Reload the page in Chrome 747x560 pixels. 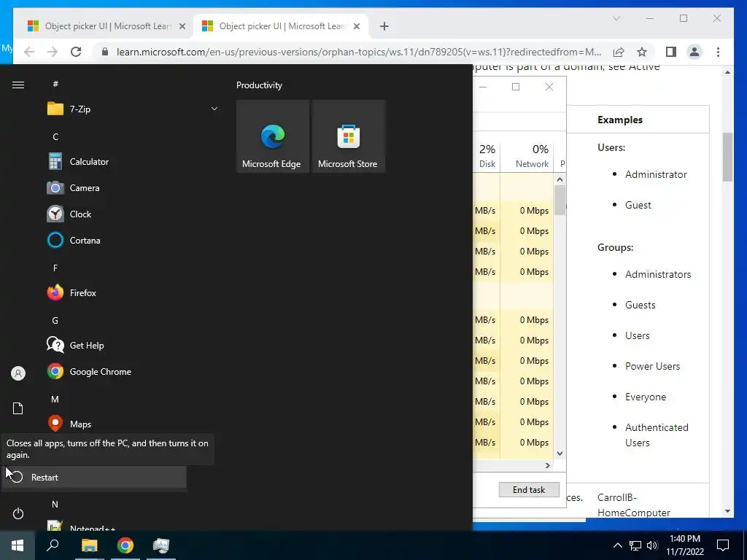pos(76,52)
